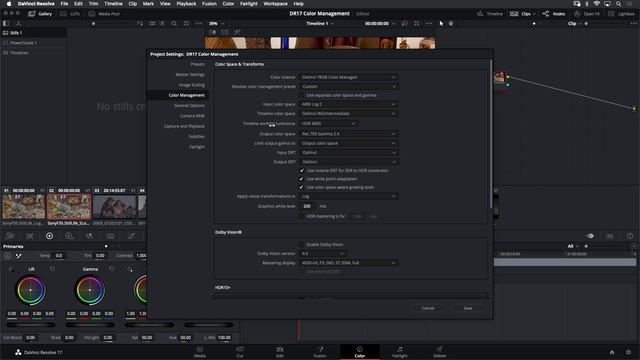Screen dimensions: 640x360
Task: Adjust the Gamma master wheel slider
Action: [90, 325]
